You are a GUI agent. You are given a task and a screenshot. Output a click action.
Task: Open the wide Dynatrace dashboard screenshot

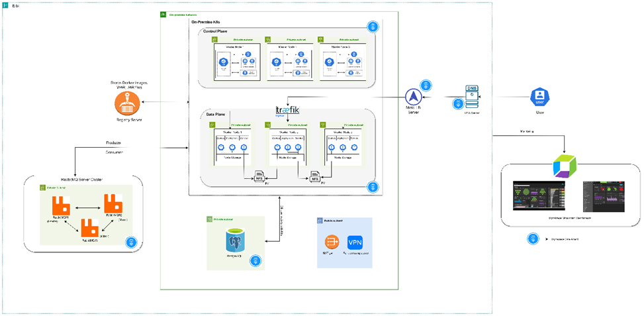[539, 195]
